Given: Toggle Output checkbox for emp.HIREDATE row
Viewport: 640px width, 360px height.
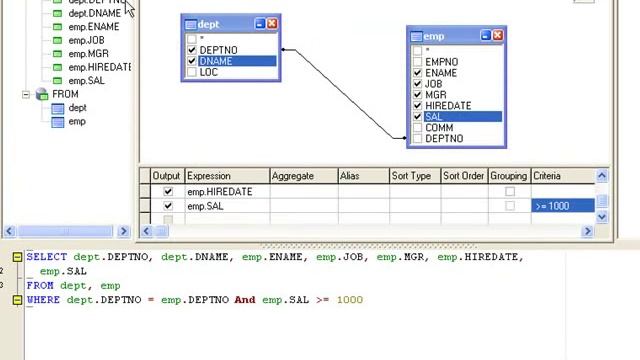Looking at the screenshot, I should pos(168,191).
